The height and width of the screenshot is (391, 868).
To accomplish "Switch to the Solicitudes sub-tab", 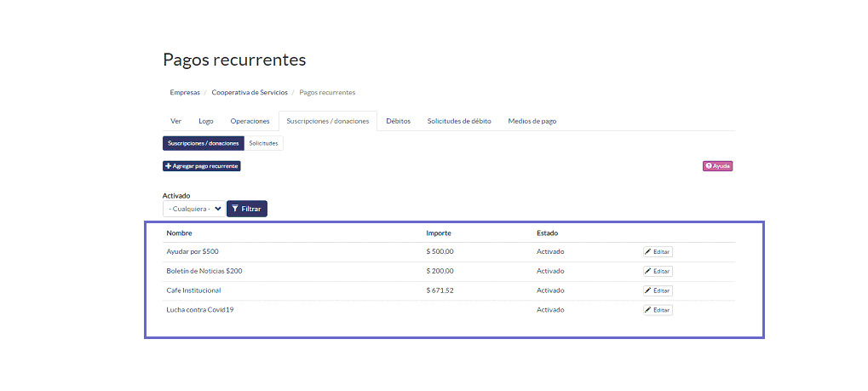I will (263, 143).
